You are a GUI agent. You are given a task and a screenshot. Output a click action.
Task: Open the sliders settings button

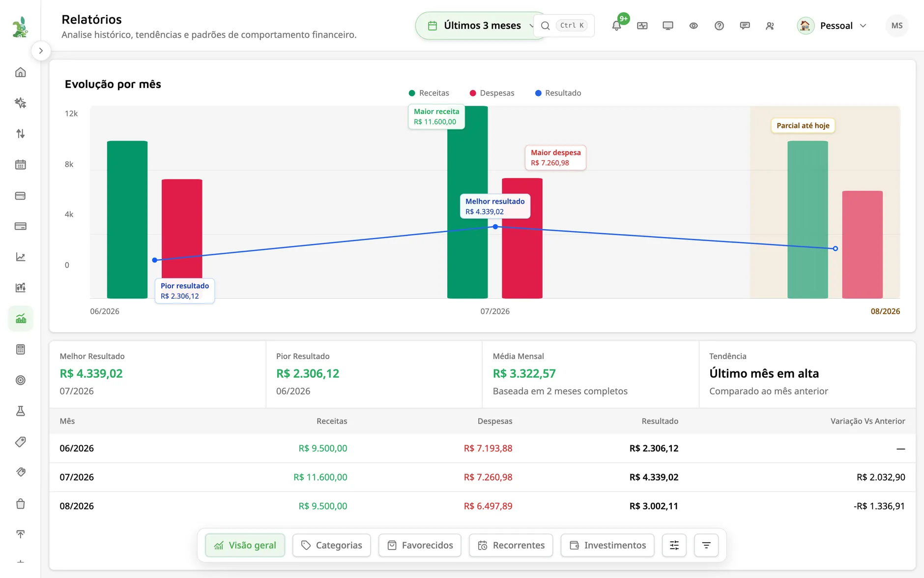tap(674, 545)
